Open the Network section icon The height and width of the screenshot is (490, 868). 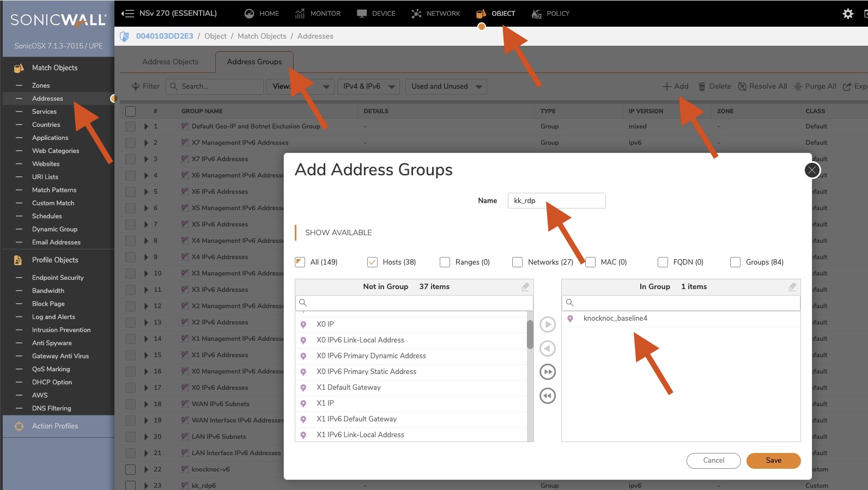click(416, 14)
